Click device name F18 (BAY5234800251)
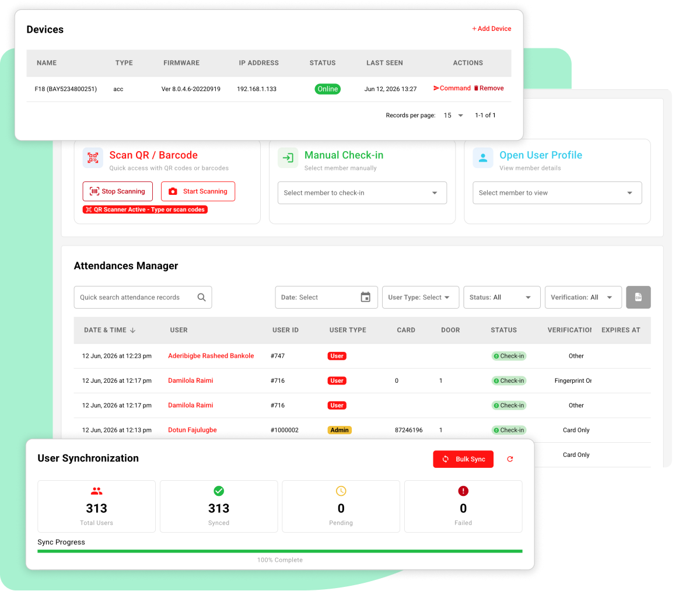 [x=66, y=89]
